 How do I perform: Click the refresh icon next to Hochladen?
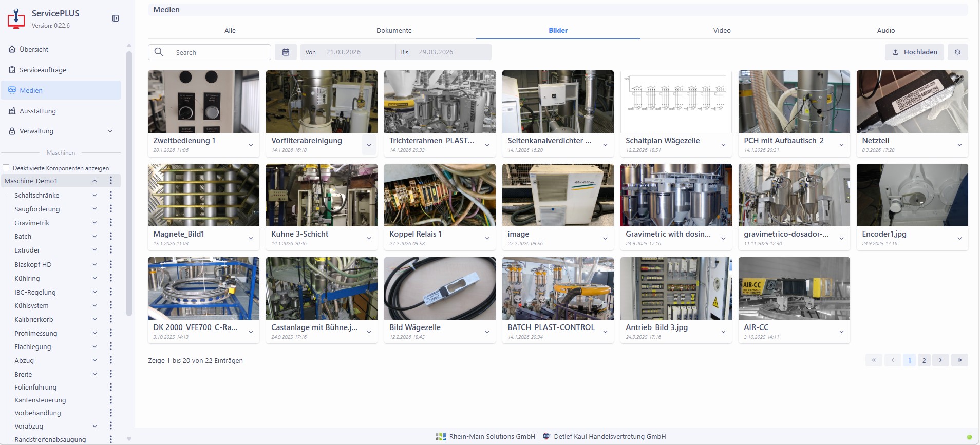pyautogui.click(x=957, y=52)
